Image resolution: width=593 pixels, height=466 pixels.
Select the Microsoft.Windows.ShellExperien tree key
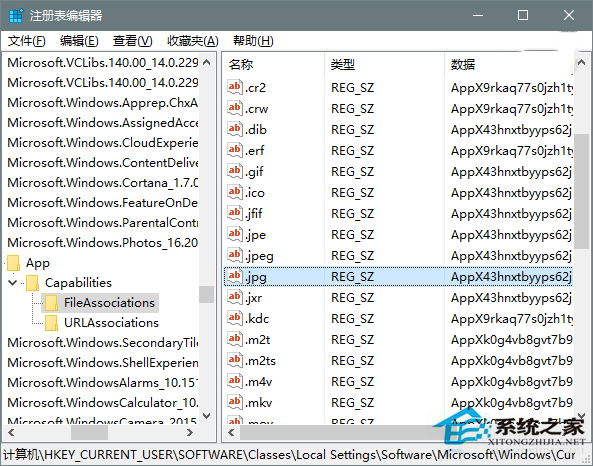102,363
